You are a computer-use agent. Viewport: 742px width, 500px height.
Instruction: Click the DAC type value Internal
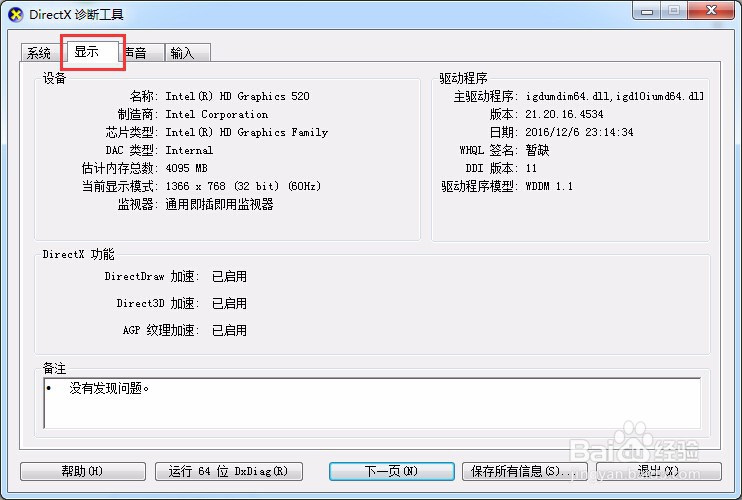(189, 150)
